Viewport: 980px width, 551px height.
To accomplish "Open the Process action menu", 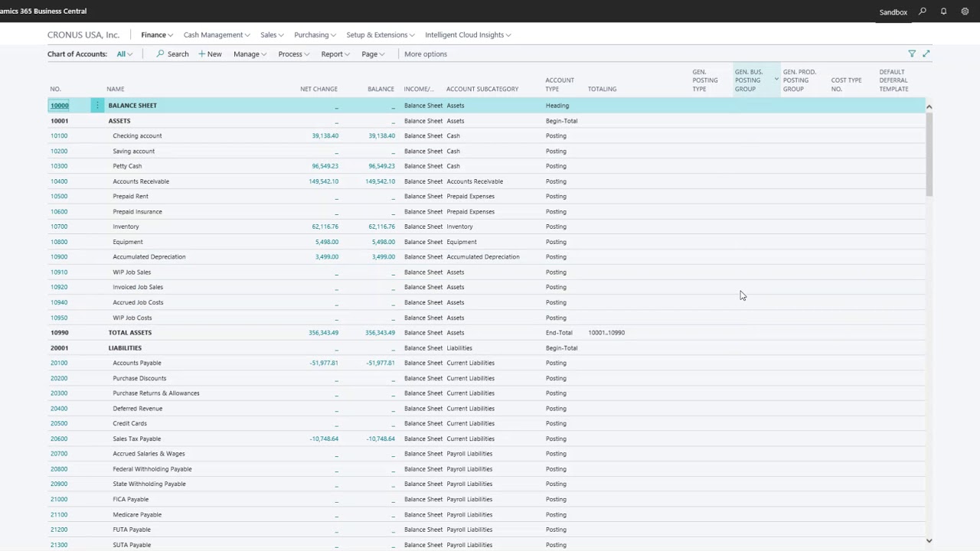I will pyautogui.click(x=293, y=54).
